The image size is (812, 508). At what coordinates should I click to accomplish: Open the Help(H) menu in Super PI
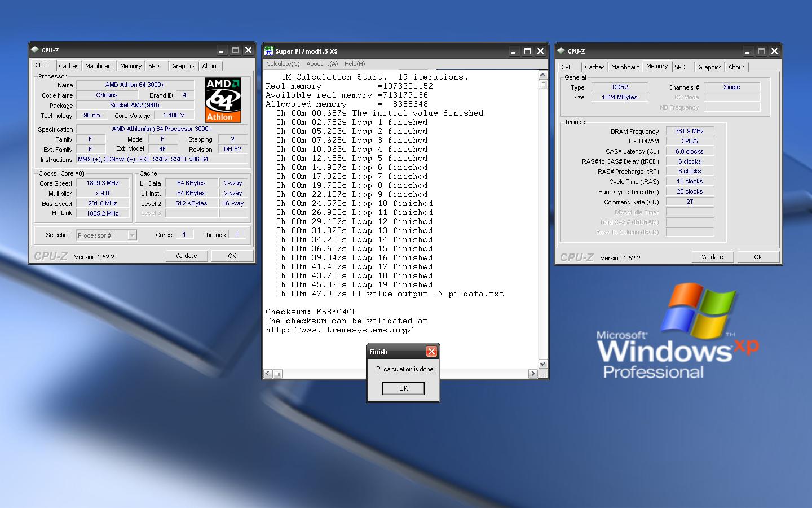click(x=355, y=64)
